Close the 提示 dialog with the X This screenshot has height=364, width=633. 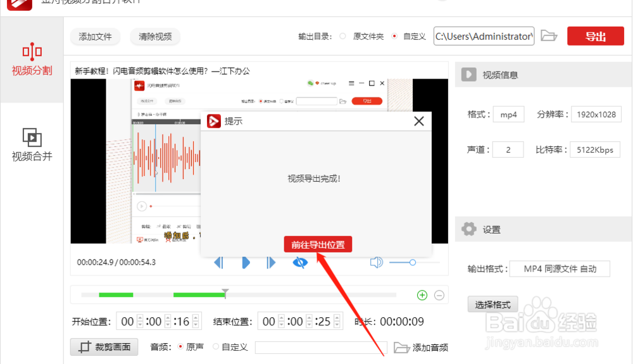418,121
